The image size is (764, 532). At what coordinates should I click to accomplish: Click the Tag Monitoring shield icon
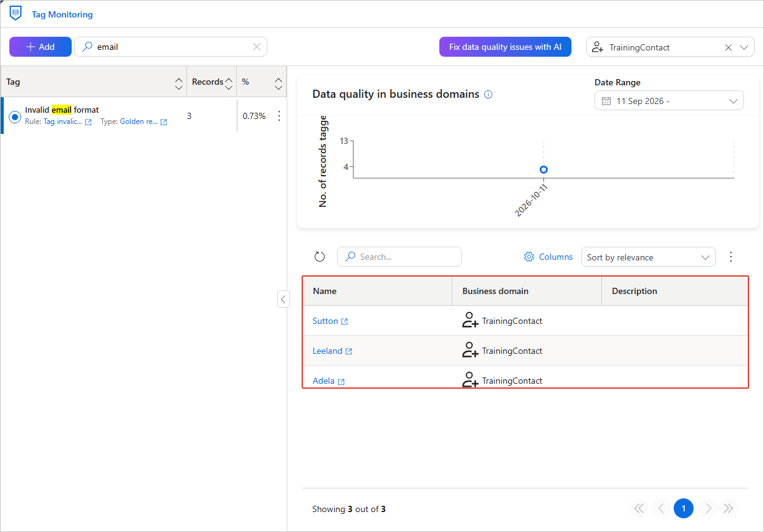pyautogui.click(x=16, y=14)
